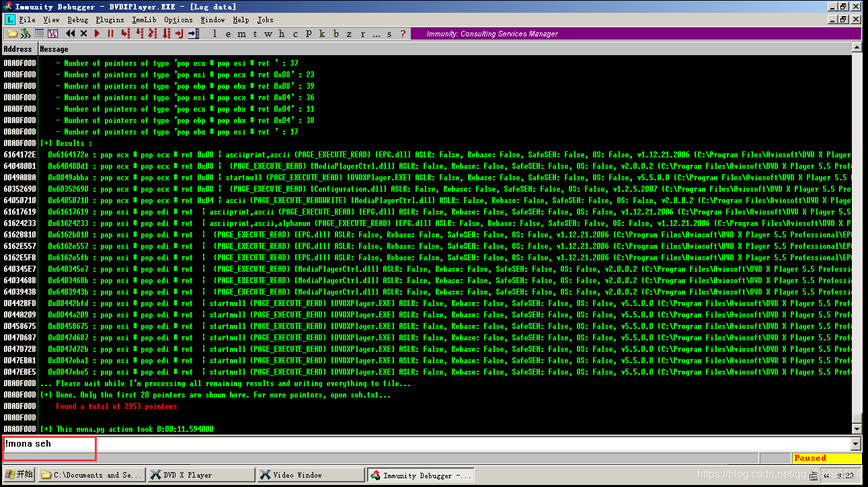
Task: Open the 'z' toolbar window button
Action: 349,34
